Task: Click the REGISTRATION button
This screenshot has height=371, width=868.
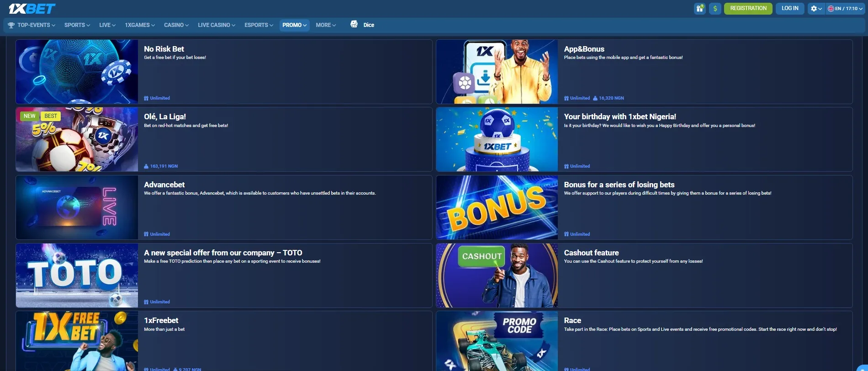Action: [x=748, y=9]
